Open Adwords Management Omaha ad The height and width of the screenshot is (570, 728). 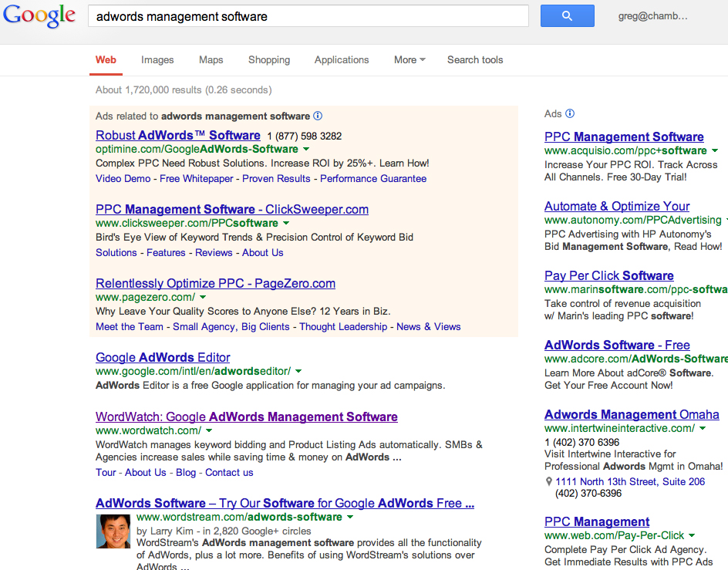[632, 414]
